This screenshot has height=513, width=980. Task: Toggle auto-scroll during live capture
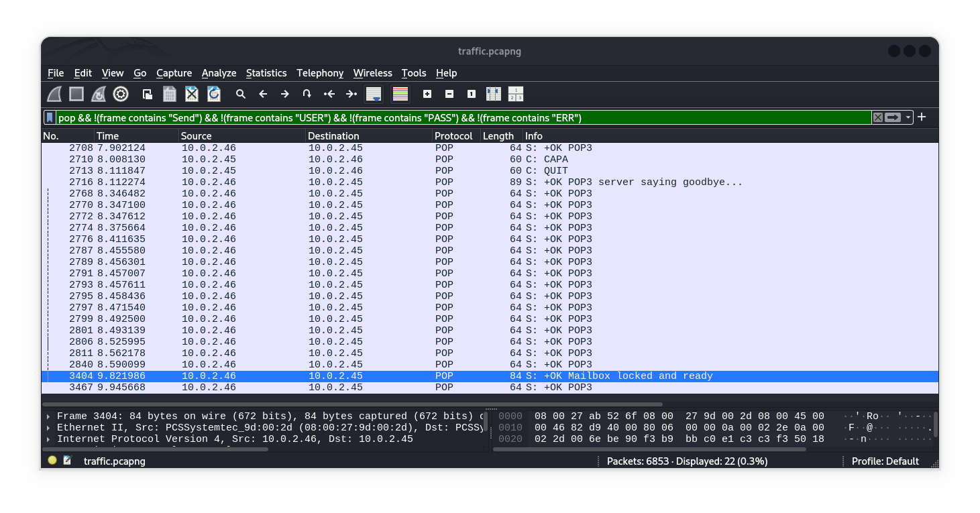point(374,94)
